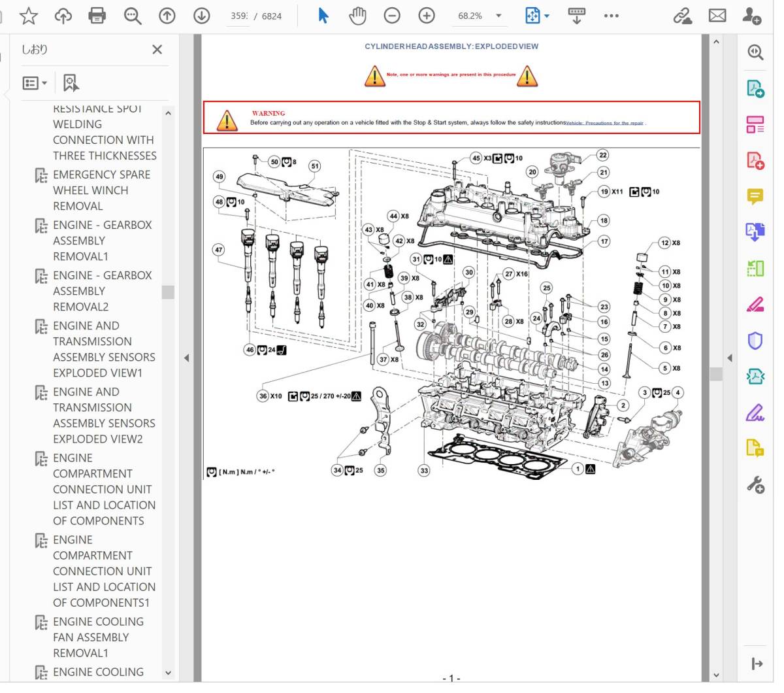Star this file as a favorite
The height and width of the screenshot is (693, 784).
tap(29, 16)
